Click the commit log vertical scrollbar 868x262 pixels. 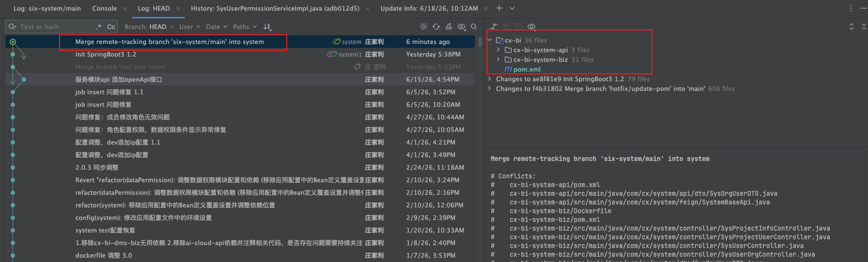point(480,42)
